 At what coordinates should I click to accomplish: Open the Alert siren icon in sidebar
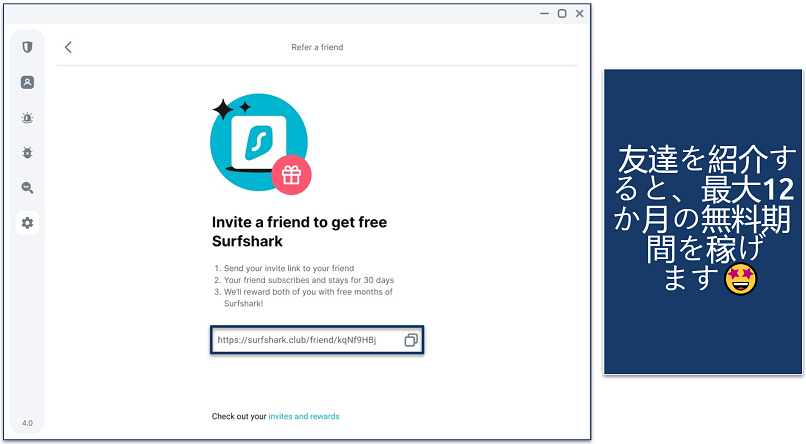[27, 118]
